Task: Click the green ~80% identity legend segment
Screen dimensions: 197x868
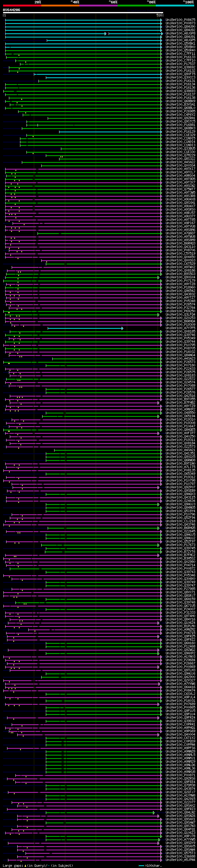Action: pos(136,6)
